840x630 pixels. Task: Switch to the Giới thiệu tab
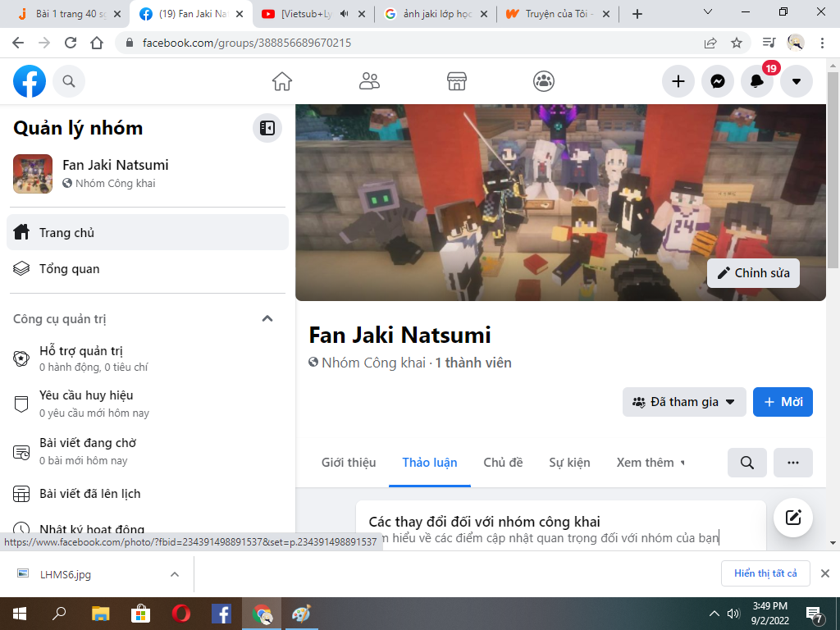click(x=349, y=463)
